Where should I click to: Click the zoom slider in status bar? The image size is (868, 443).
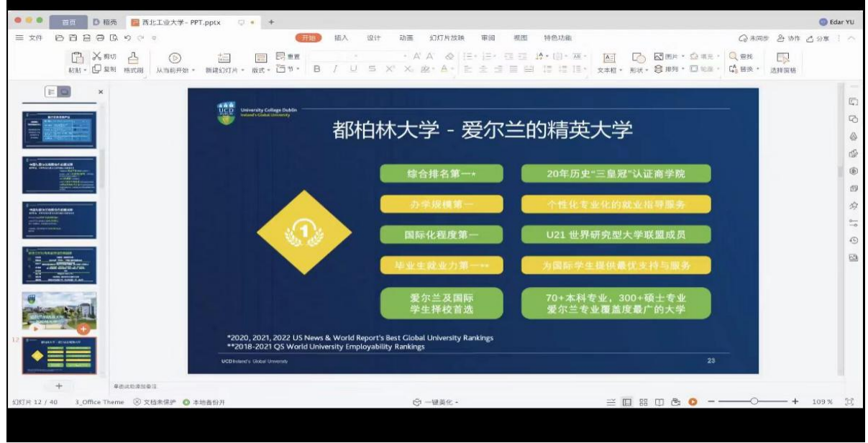click(754, 401)
